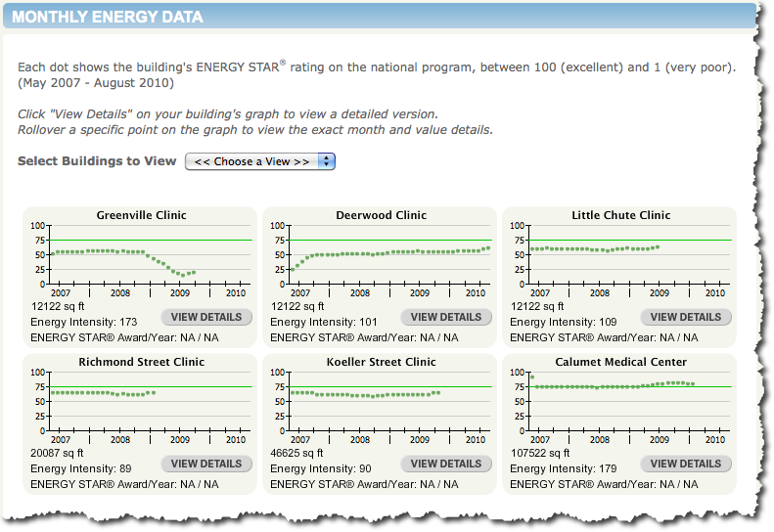Click the Monthly Energy Data header
Screen dimensions: 774x532
108,17
